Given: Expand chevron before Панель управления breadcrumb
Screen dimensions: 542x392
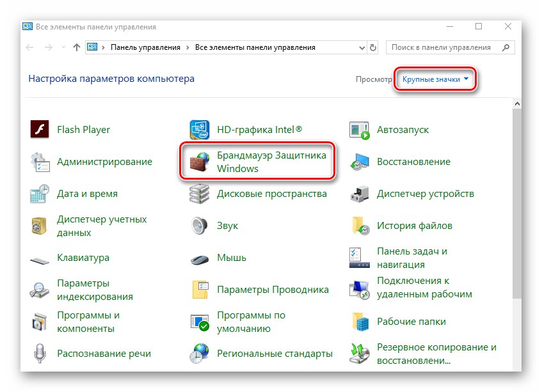Looking at the screenshot, I should [104, 48].
